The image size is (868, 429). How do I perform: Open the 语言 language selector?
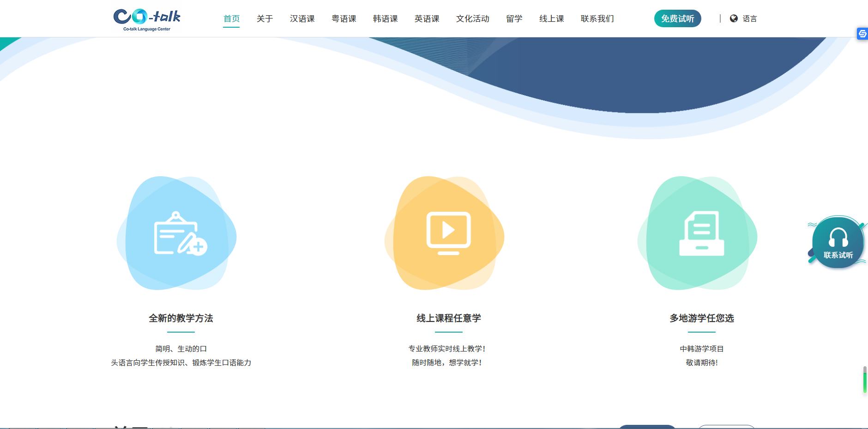749,19
